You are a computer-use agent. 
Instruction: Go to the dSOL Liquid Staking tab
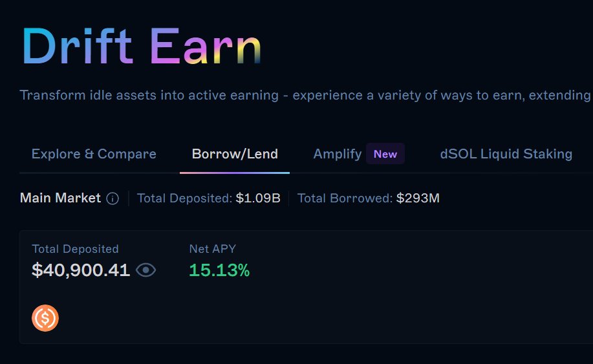506,154
